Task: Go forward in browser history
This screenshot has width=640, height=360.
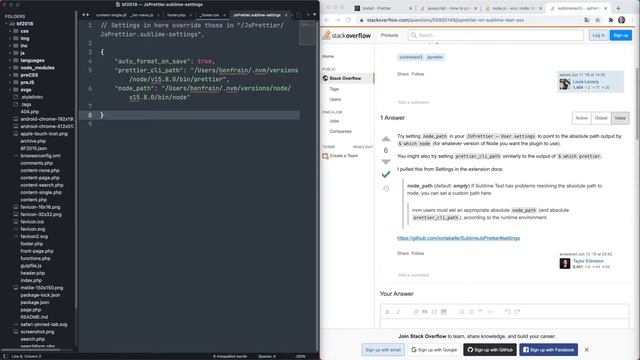Action: (x=338, y=20)
